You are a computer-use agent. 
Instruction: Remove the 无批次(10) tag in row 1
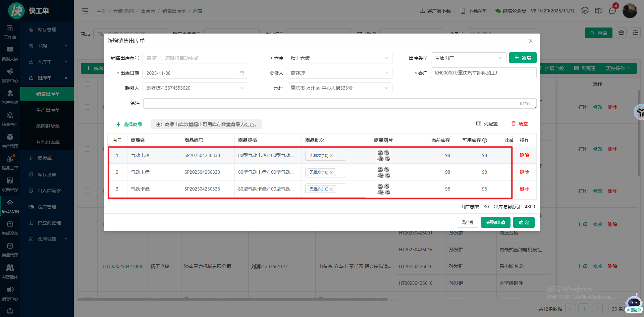331,156
